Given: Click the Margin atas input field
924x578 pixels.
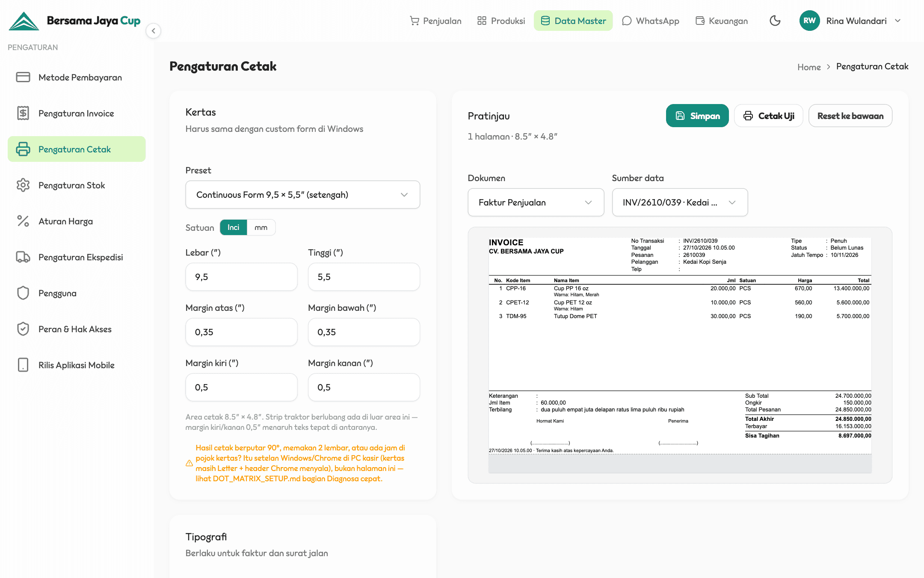Looking at the screenshot, I should click(242, 332).
